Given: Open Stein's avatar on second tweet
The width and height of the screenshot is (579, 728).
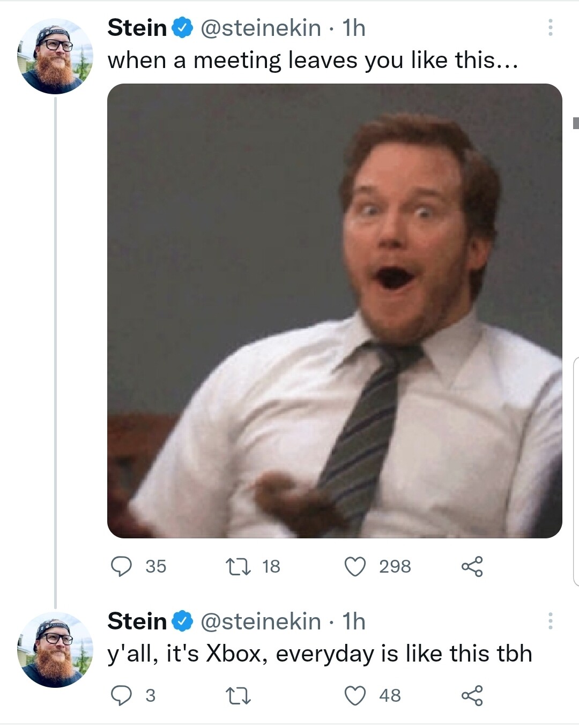Looking at the screenshot, I should (55, 650).
